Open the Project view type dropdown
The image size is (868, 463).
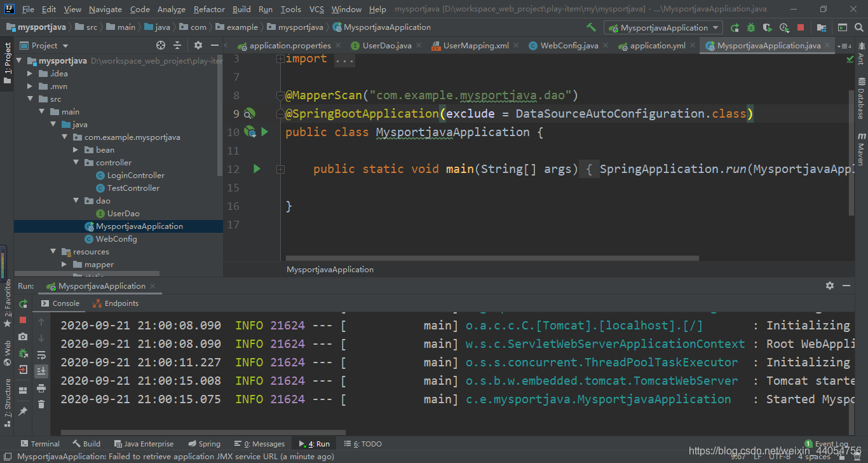coord(44,45)
